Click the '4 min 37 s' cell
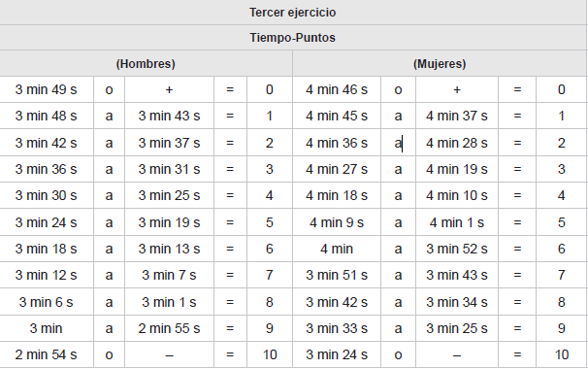The width and height of the screenshot is (588, 369). (457, 116)
